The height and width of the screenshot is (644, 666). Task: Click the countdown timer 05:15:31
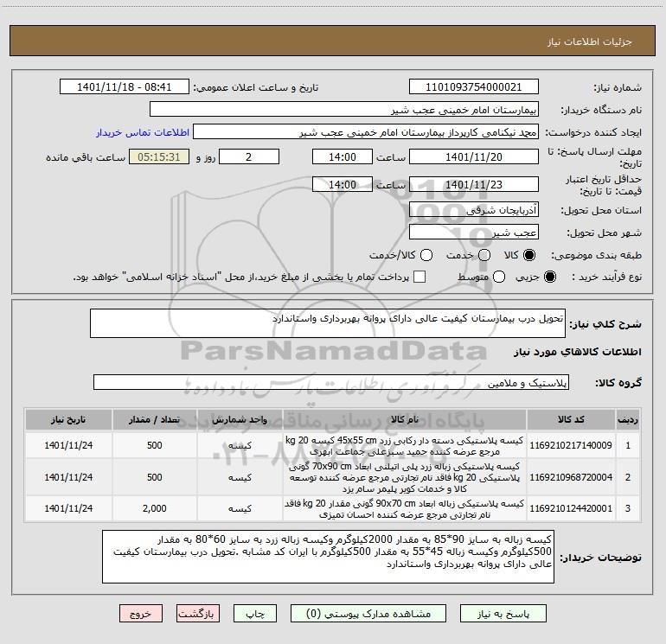159,156
